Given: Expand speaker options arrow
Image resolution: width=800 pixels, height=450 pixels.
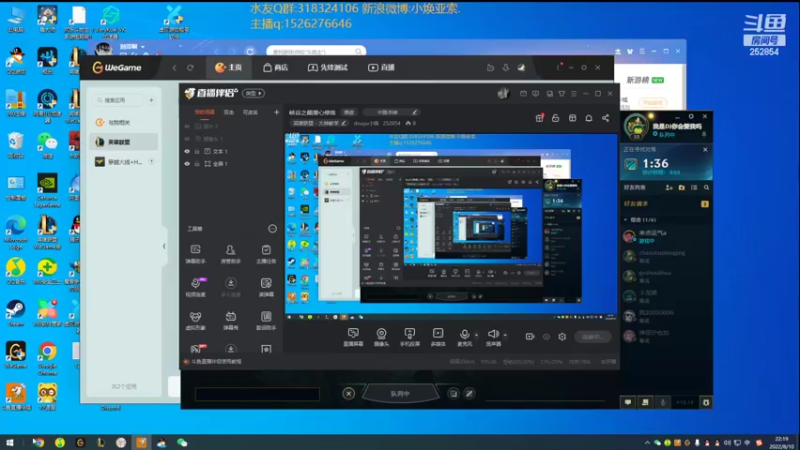Looking at the screenshot, I should tap(505, 335).
